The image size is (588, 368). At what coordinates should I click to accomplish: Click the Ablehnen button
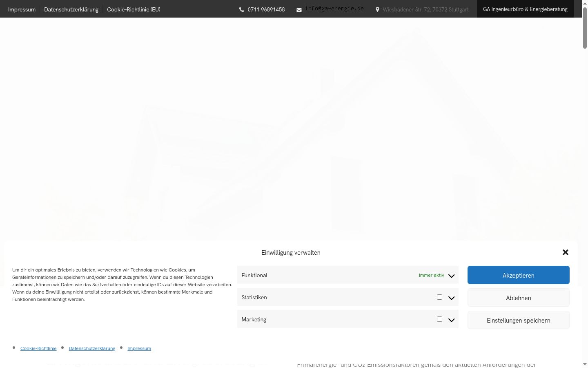(x=519, y=298)
